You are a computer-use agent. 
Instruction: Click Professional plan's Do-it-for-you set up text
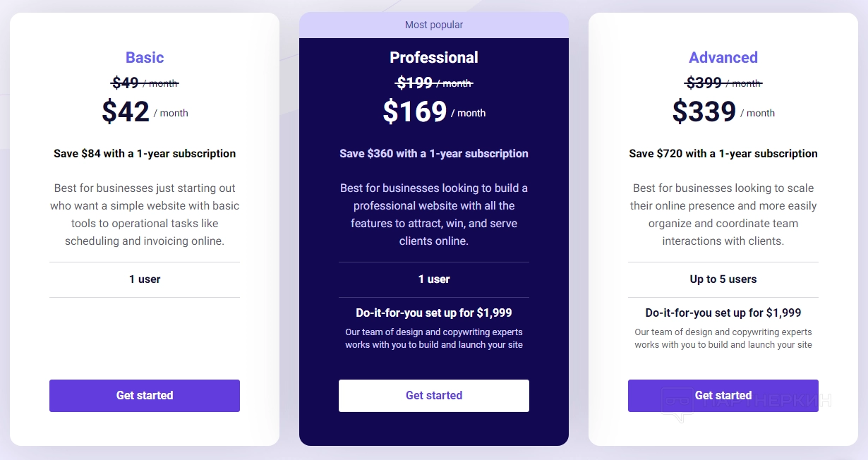click(434, 313)
